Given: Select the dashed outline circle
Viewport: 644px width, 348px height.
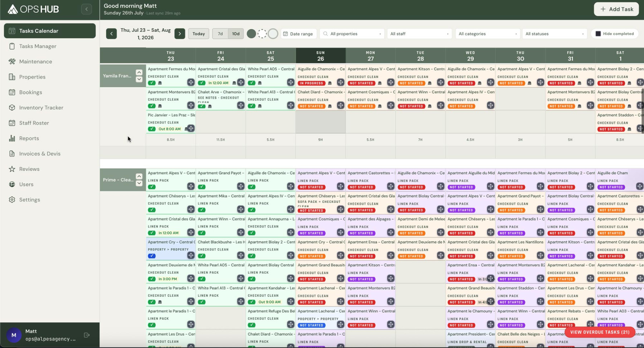Looking at the screenshot, I should (262, 34).
